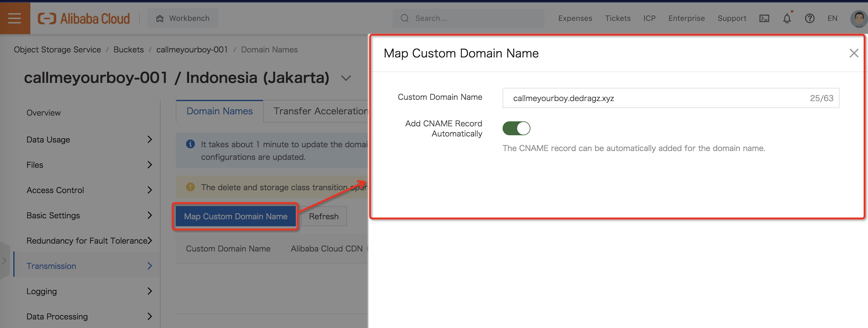This screenshot has height=328, width=868.
Task: Open the Cloud Shell terminal icon
Action: pyautogui.click(x=764, y=19)
